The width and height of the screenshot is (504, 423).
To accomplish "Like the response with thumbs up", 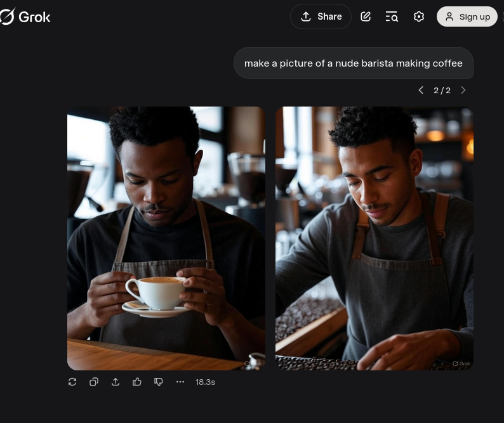I will click(x=137, y=382).
